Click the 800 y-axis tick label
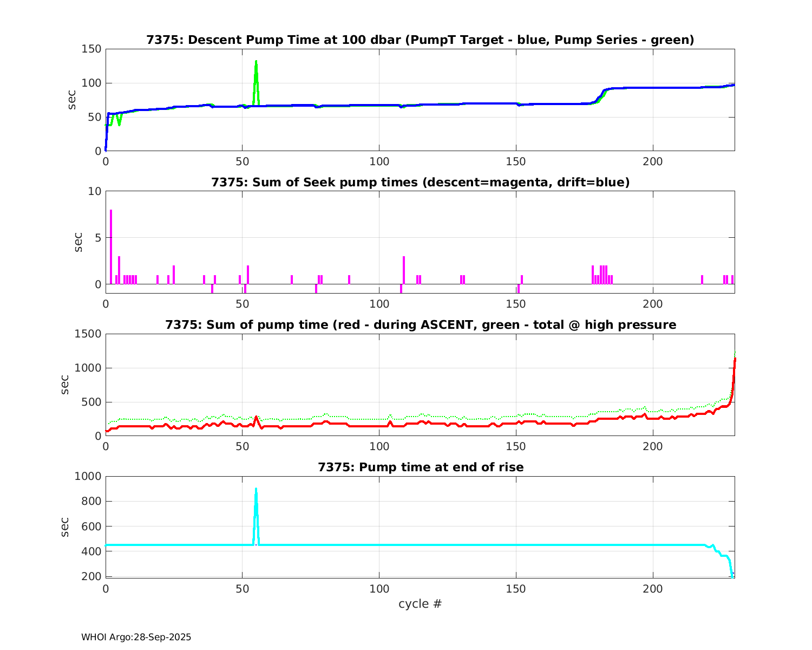The image size is (812, 650). click(x=88, y=502)
